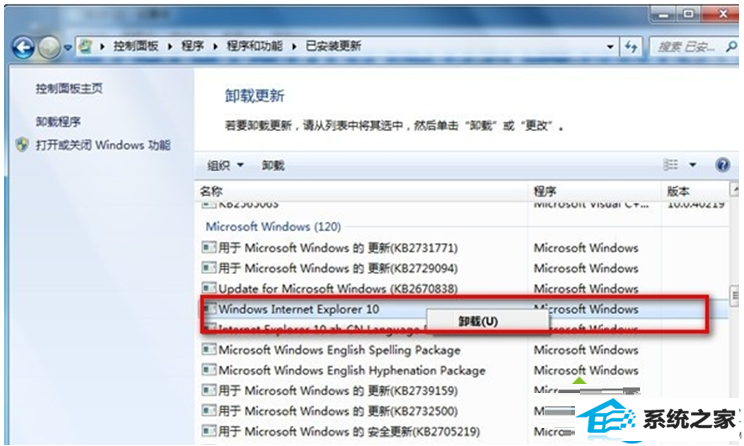Open 控制面板主页 link
This screenshot has height=446, width=744.
point(69,88)
